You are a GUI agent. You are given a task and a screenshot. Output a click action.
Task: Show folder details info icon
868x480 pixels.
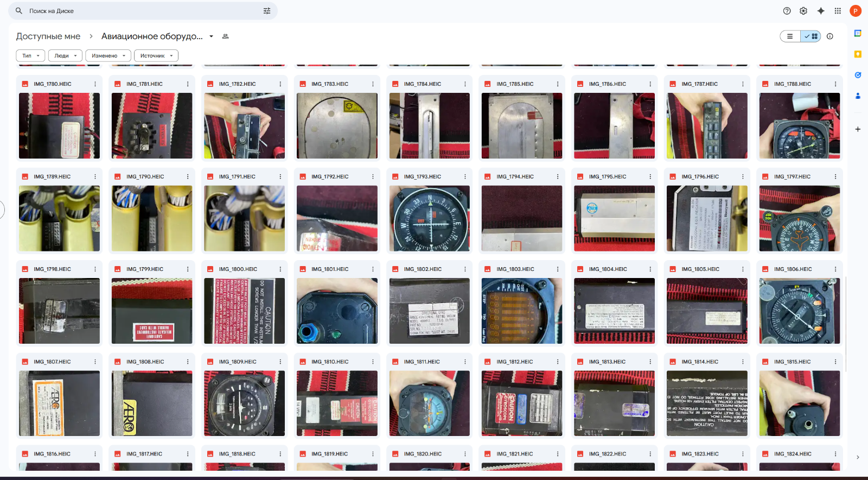click(x=829, y=36)
